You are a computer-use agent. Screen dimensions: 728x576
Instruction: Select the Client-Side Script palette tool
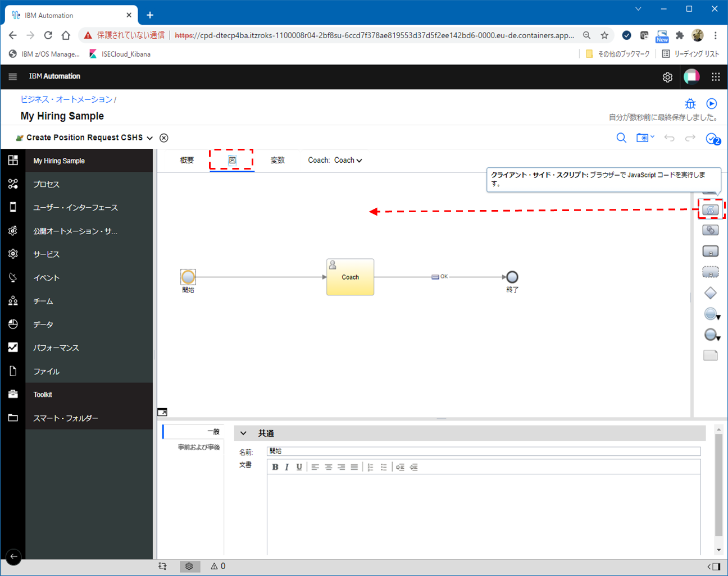[711, 209]
